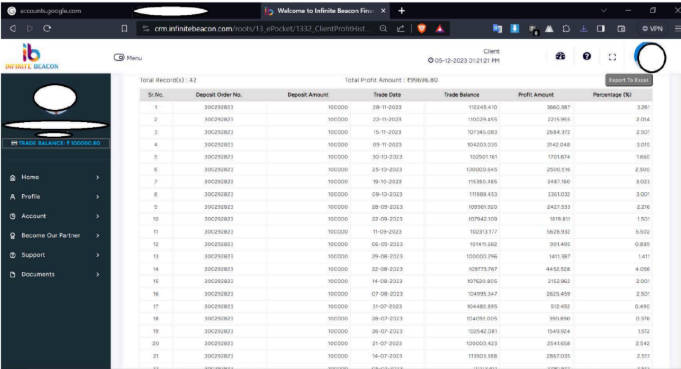Screen dimensions: 681x369
Task: Sort by Trade Date column header
Action: point(387,95)
